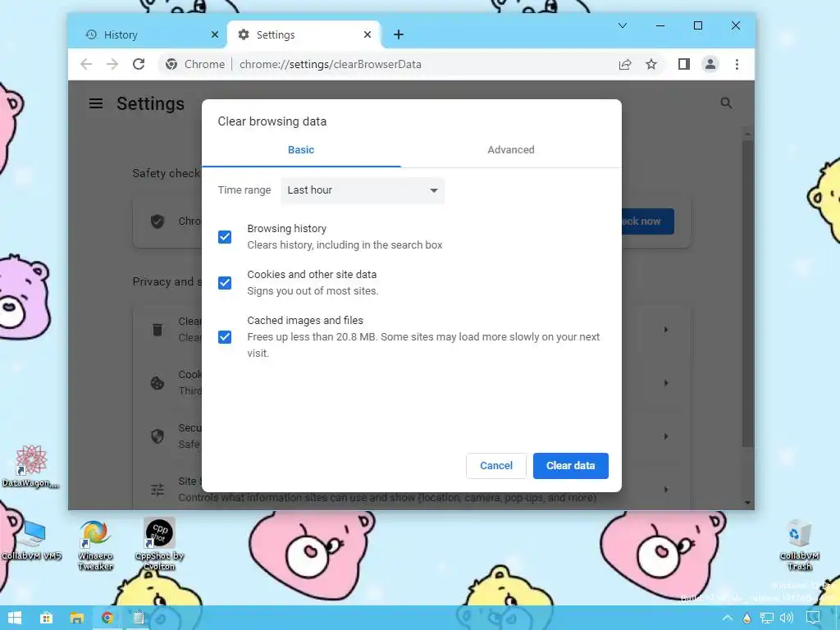The width and height of the screenshot is (840, 630).
Task: Reload the current page
Action: point(139,64)
